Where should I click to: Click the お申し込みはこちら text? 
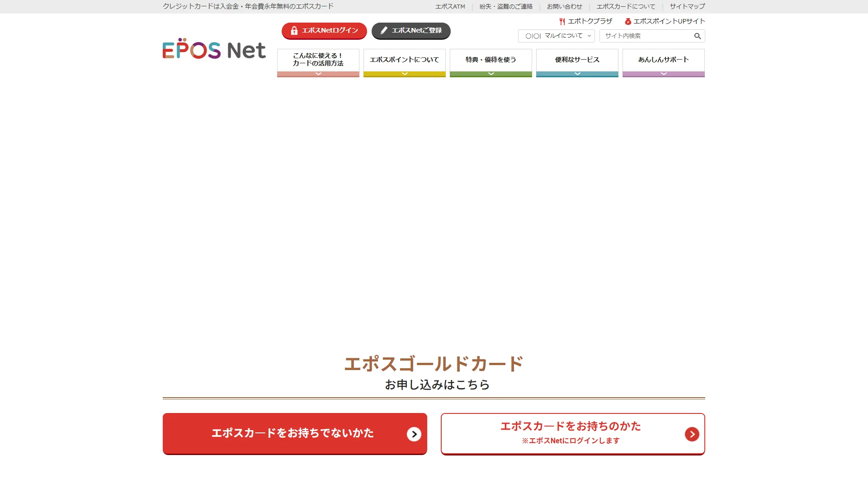[437, 385]
